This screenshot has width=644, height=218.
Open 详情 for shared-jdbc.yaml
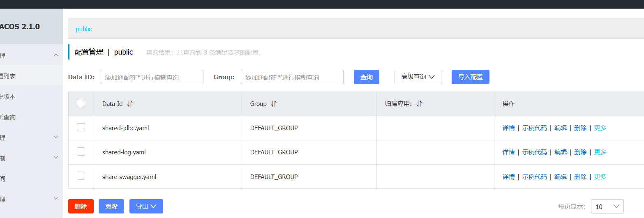tap(508, 128)
